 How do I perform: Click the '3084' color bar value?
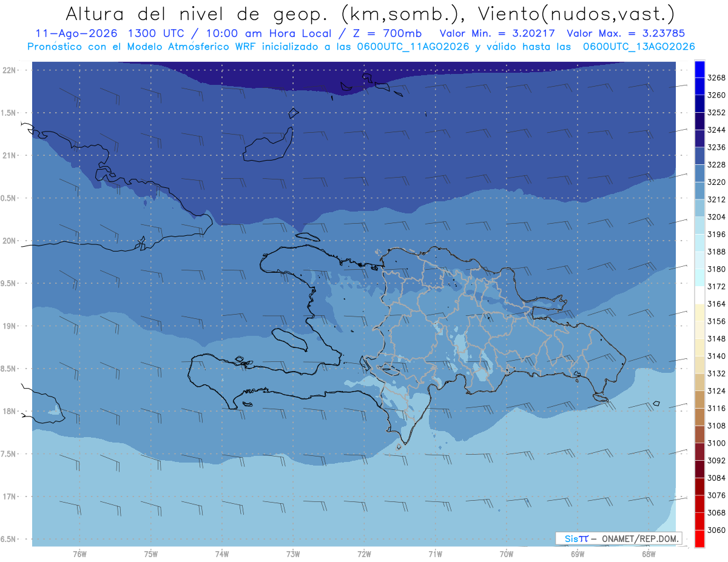pos(716,478)
